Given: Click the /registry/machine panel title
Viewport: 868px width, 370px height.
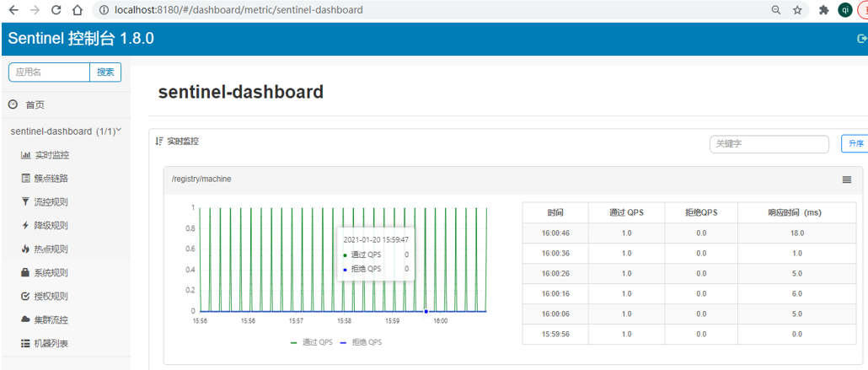Looking at the screenshot, I should 201,179.
